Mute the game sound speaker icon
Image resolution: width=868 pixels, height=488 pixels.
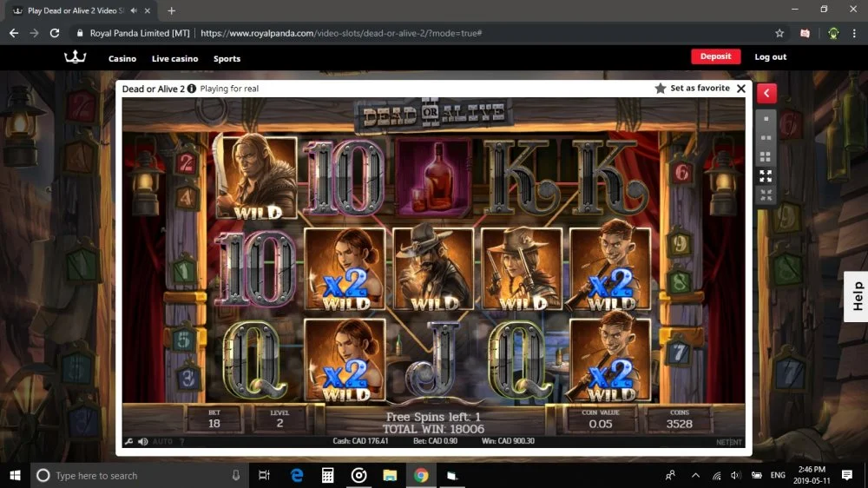pyautogui.click(x=143, y=441)
